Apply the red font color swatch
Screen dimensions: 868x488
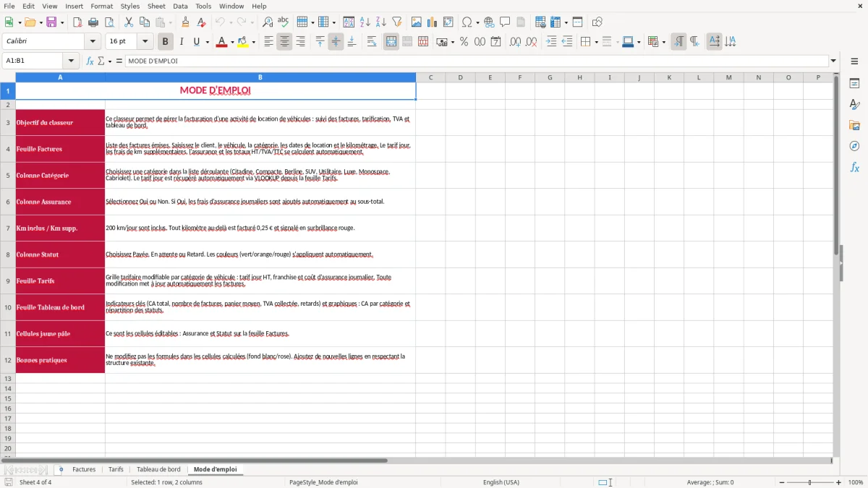click(221, 42)
